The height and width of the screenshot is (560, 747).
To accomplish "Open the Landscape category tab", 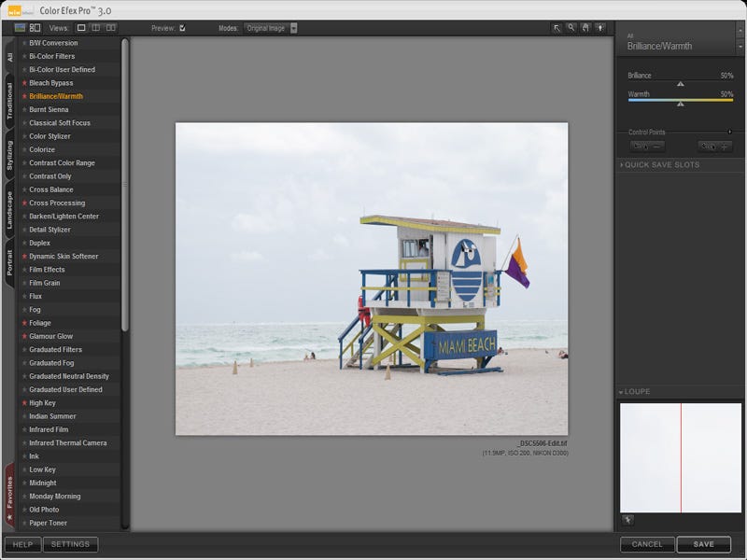I will click(x=9, y=210).
